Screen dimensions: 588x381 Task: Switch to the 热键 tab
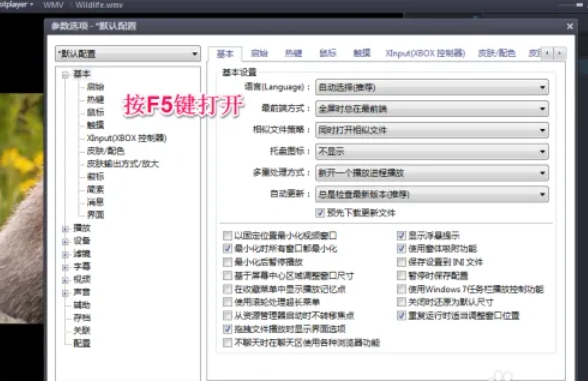[293, 53]
